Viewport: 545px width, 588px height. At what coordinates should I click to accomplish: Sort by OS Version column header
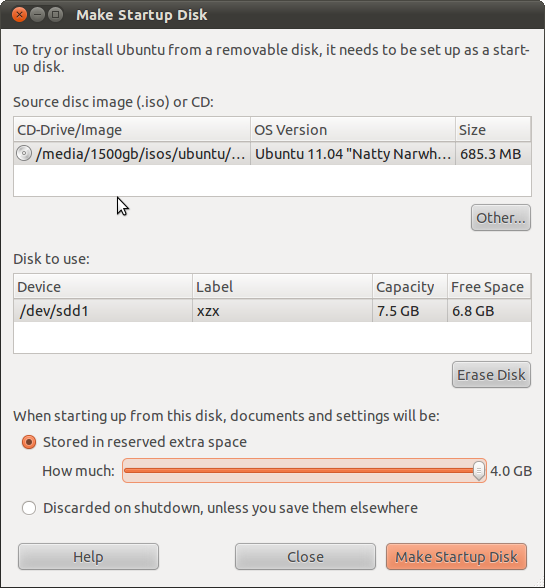click(353, 130)
